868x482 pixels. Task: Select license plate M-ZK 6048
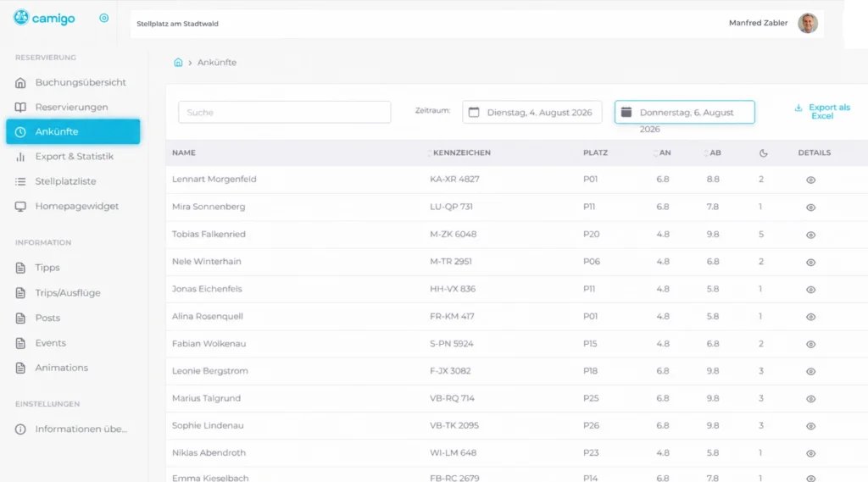point(453,234)
